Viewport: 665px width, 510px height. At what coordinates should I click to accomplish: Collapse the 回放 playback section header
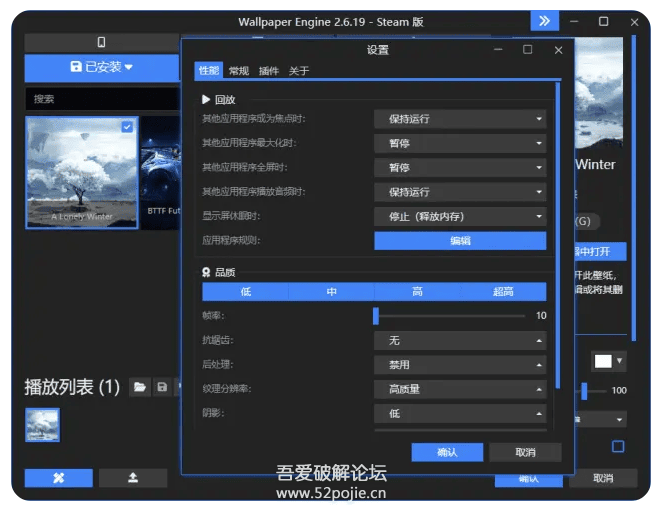[219, 100]
